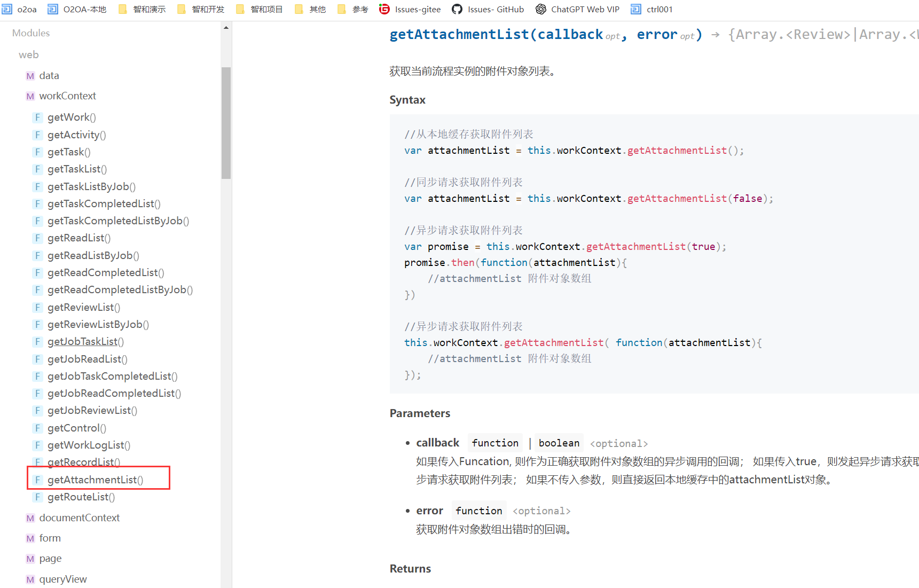Open getControl() in the sidebar
The height and width of the screenshot is (588, 919).
(x=77, y=428)
